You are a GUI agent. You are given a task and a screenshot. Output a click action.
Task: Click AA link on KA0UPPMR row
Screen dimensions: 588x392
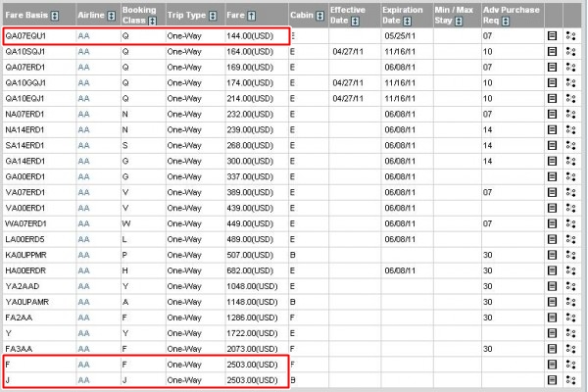click(x=84, y=255)
